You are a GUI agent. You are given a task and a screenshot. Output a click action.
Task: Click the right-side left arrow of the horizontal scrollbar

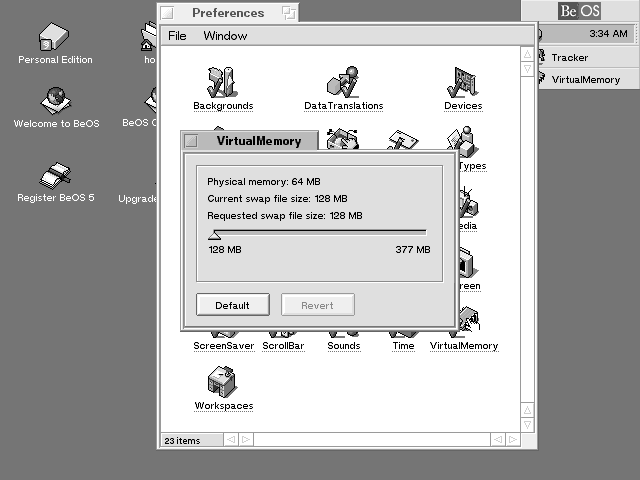[498, 440]
